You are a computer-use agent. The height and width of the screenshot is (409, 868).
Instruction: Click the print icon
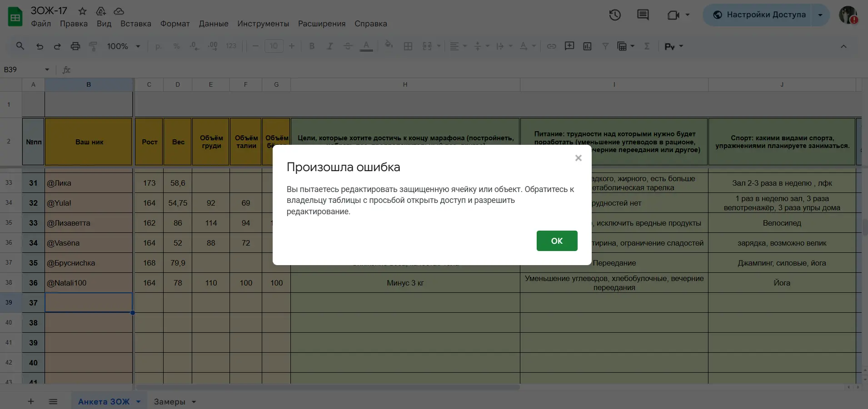[x=75, y=46]
